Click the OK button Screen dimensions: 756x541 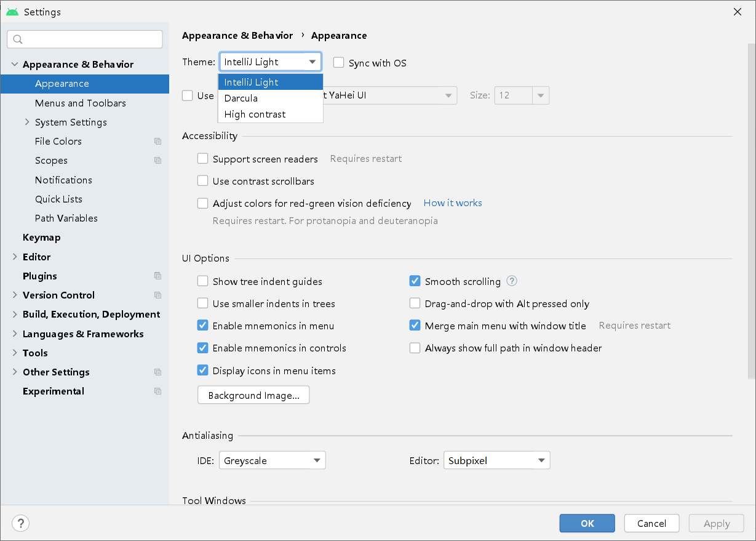click(587, 523)
